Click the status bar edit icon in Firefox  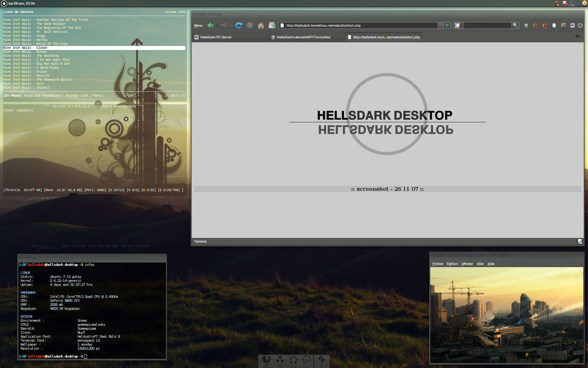pyautogui.click(x=580, y=241)
